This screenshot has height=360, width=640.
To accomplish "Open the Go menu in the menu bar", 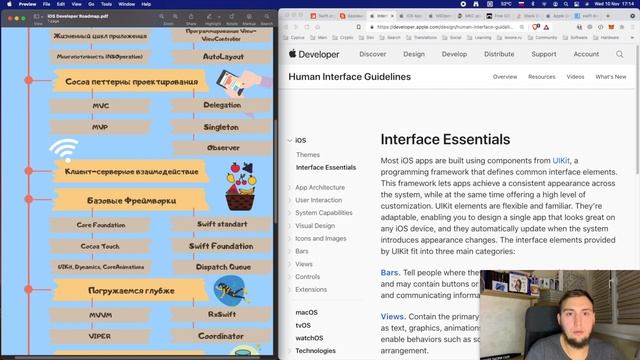I will pos(91,4).
